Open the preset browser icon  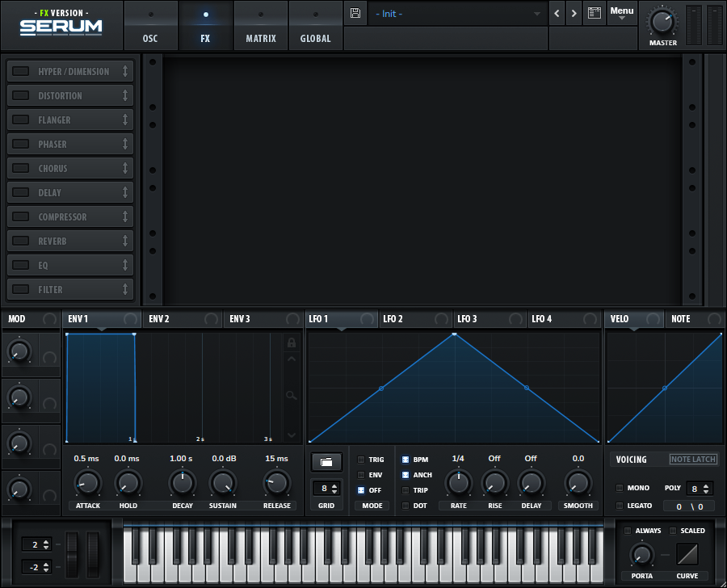click(x=595, y=14)
